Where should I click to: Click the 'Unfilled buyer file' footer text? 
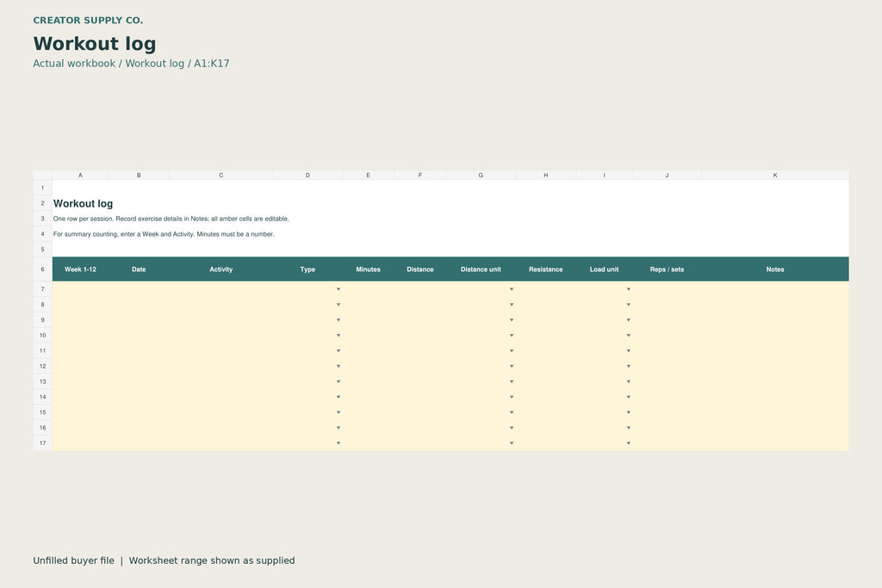pos(74,560)
